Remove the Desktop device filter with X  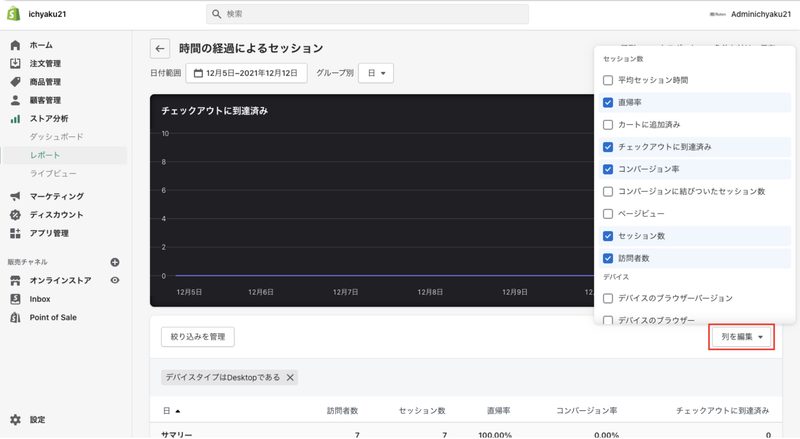point(290,377)
